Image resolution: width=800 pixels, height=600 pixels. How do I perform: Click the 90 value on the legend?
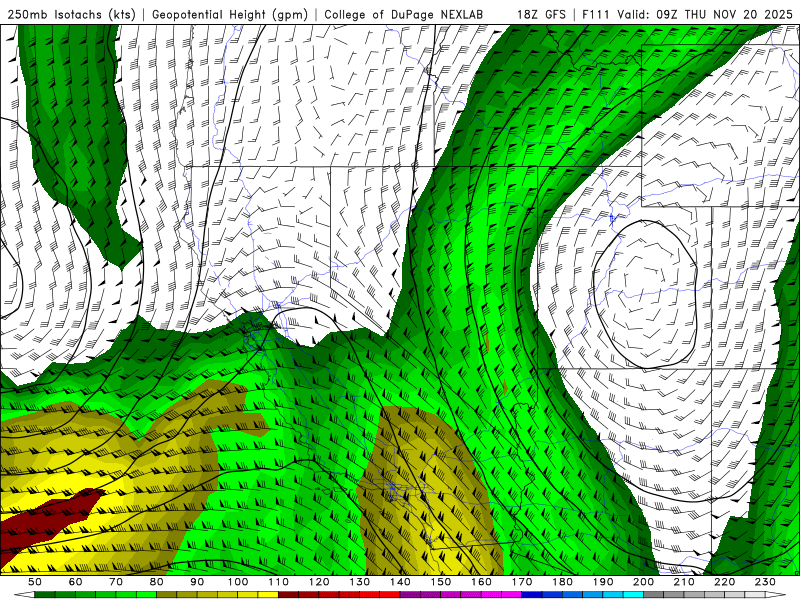[x=197, y=582]
